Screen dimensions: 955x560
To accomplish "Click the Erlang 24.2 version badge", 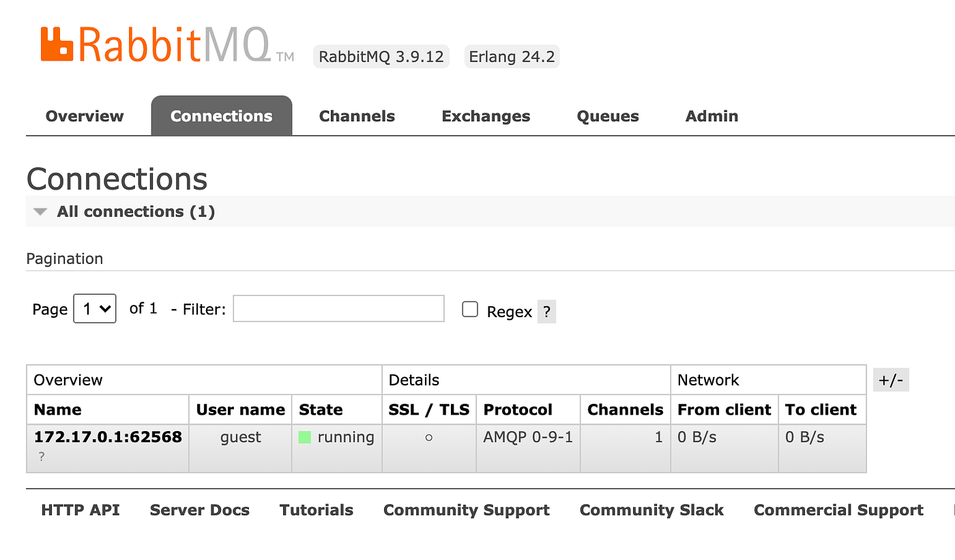I will point(512,57).
